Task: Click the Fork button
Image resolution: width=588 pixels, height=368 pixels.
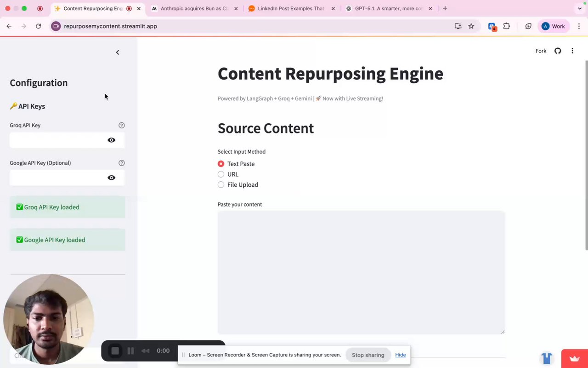Action: point(541,51)
